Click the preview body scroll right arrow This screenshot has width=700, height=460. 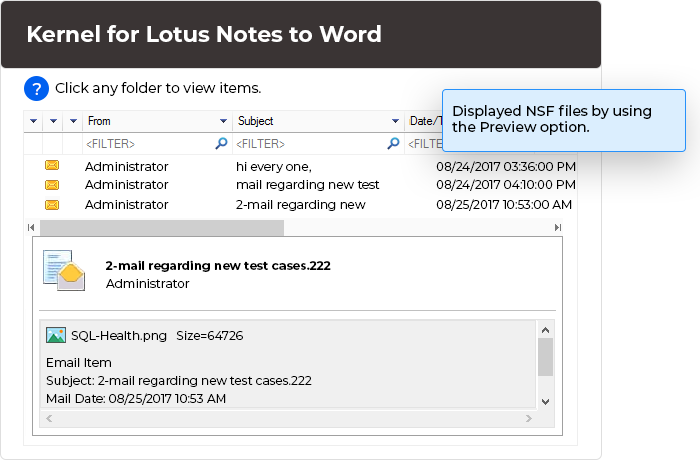[x=529, y=418]
